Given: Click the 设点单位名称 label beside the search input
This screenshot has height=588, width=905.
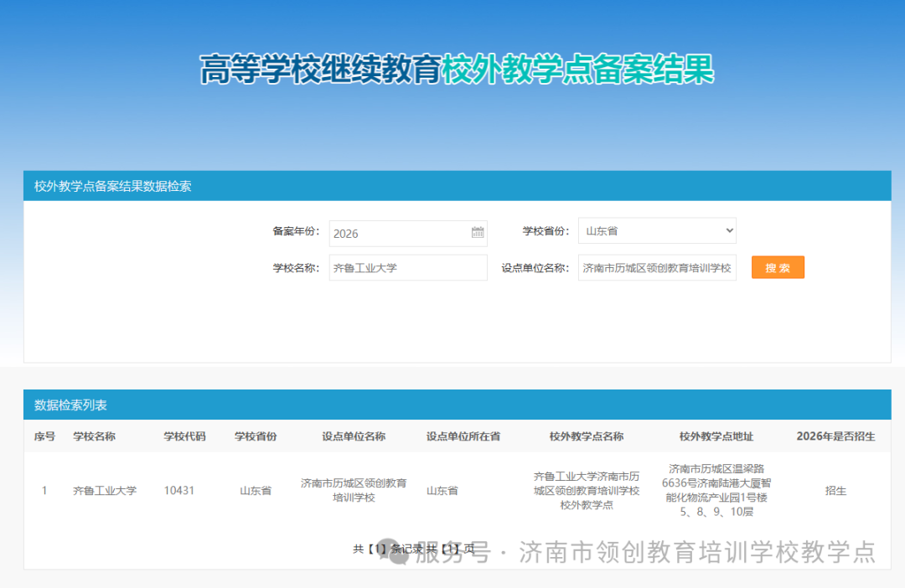Looking at the screenshot, I should coord(535,268).
